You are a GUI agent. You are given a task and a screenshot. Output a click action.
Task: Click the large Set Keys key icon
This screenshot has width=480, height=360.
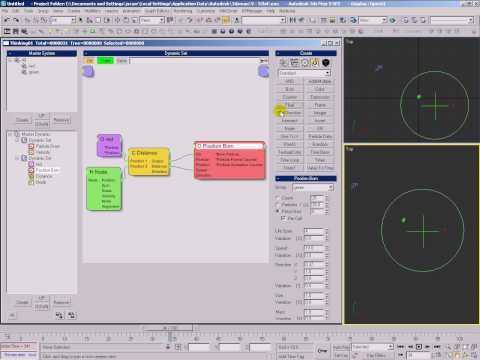tap(322, 351)
